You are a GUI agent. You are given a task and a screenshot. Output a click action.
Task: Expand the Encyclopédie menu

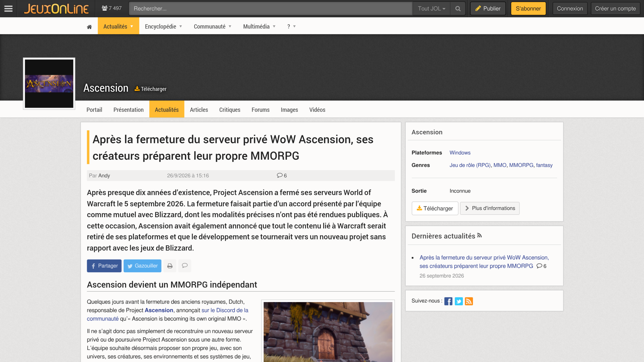(x=163, y=27)
